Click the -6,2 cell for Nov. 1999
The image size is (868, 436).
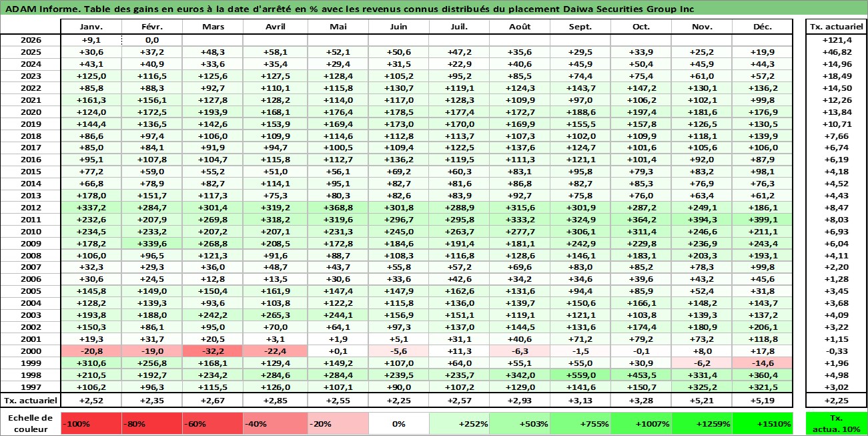[x=702, y=364]
